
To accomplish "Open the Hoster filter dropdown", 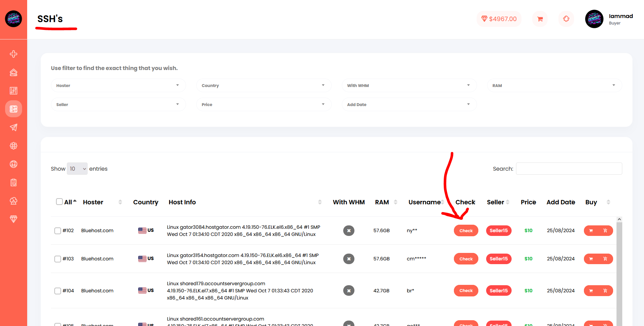I will pyautogui.click(x=118, y=85).
